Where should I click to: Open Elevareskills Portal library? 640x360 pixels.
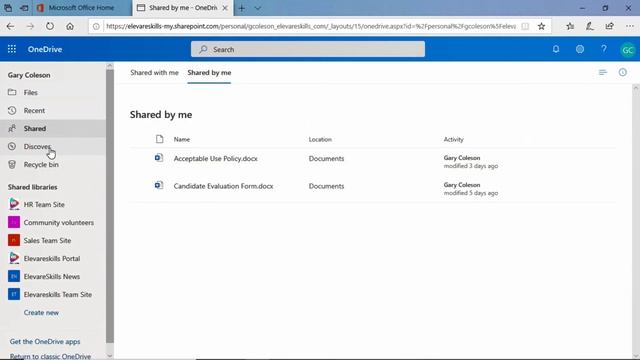[53, 258]
